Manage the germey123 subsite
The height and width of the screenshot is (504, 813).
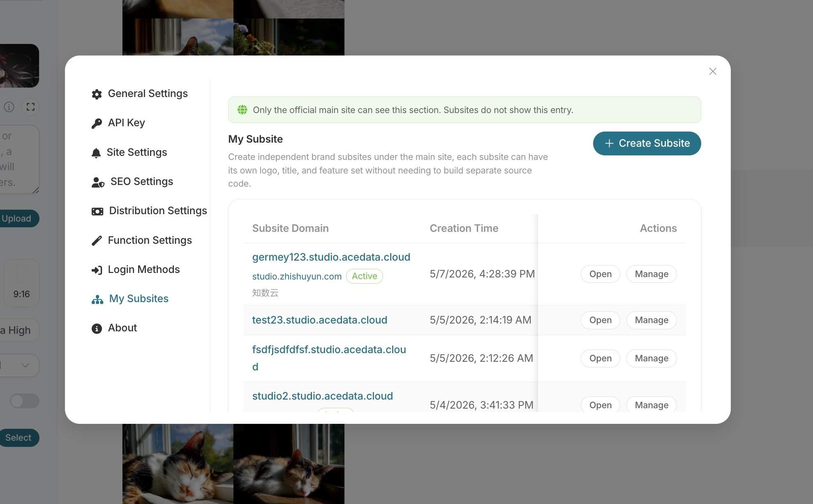coord(651,274)
